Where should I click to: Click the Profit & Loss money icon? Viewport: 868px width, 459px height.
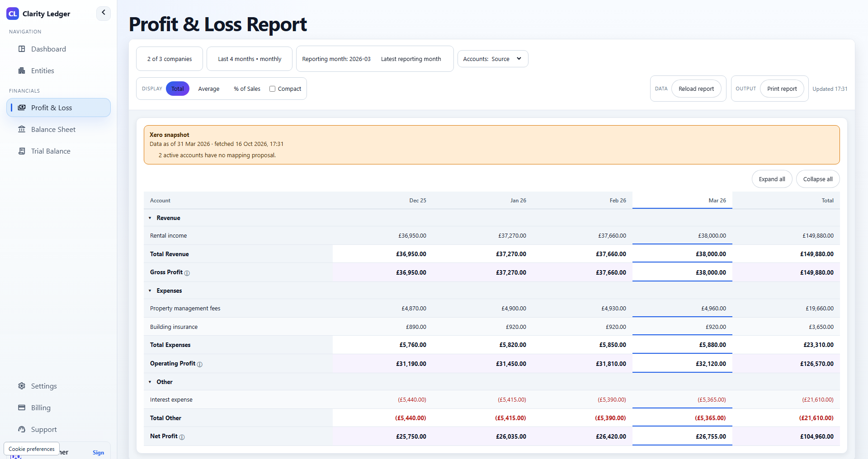click(22, 108)
